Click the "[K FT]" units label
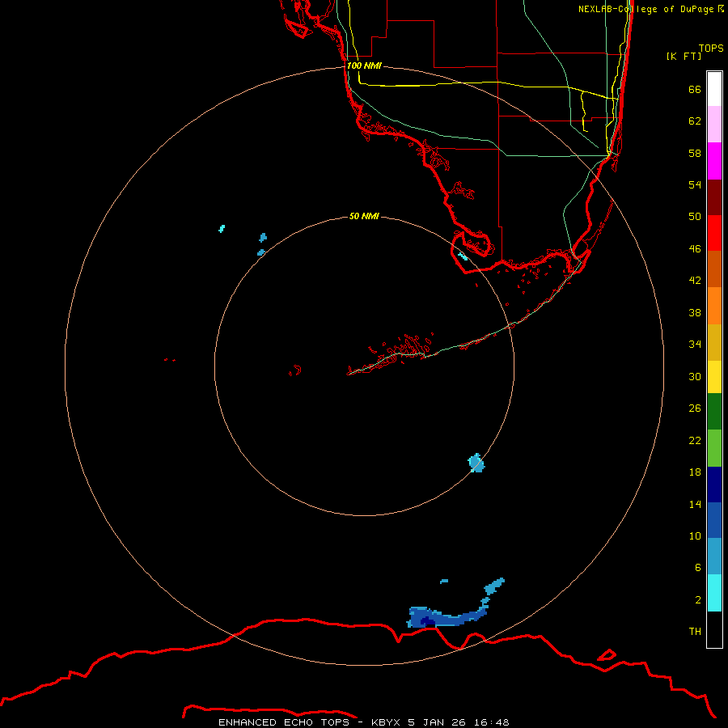Screen dimensions: 728x728 (684, 57)
